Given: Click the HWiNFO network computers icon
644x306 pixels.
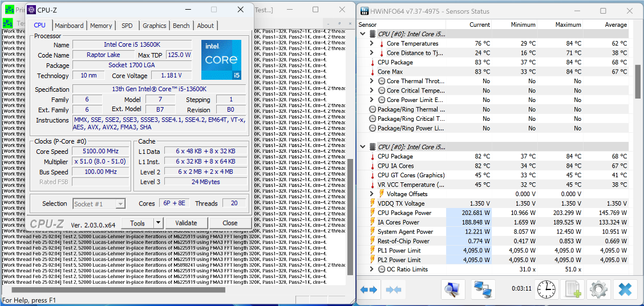Looking at the screenshot, I should [482, 289].
